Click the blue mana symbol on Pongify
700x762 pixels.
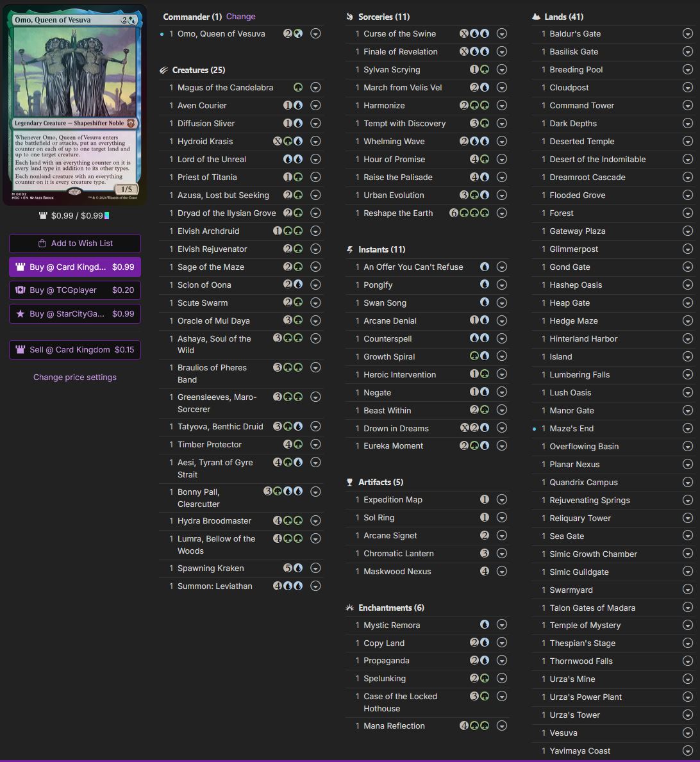click(x=485, y=285)
